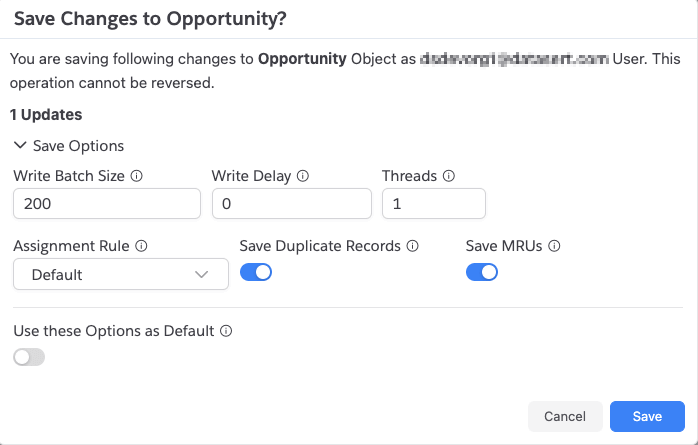This screenshot has height=445, width=698.
Task: Toggle the Save Duplicate Records switch
Action: [256, 272]
